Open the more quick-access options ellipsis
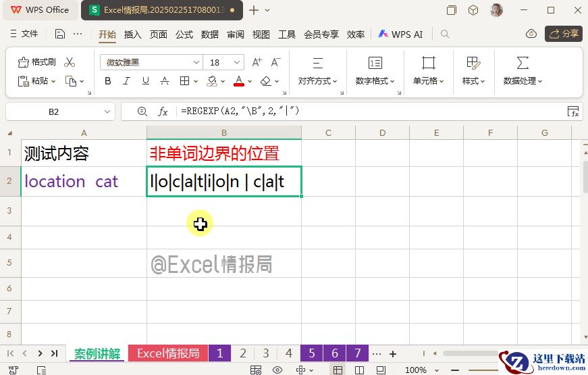Viewport: 588px width, 375px height. (78, 34)
